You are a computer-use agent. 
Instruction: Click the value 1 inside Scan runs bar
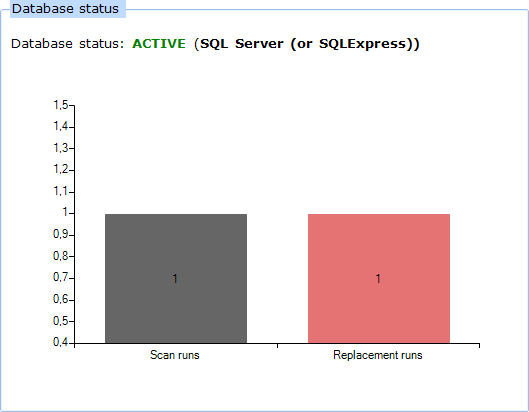tap(175, 279)
